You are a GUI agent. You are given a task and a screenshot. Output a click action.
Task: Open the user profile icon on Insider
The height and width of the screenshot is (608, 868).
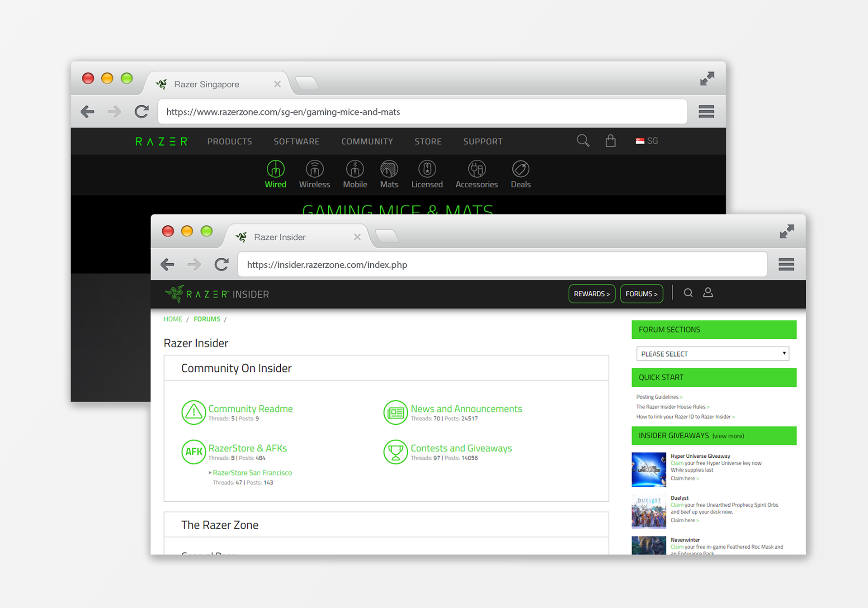pyautogui.click(x=708, y=293)
